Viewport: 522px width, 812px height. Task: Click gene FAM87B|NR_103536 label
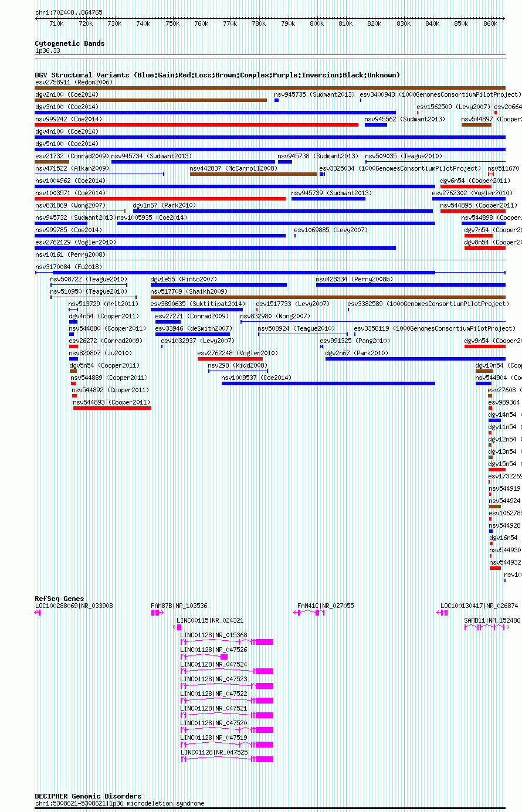coord(179,606)
